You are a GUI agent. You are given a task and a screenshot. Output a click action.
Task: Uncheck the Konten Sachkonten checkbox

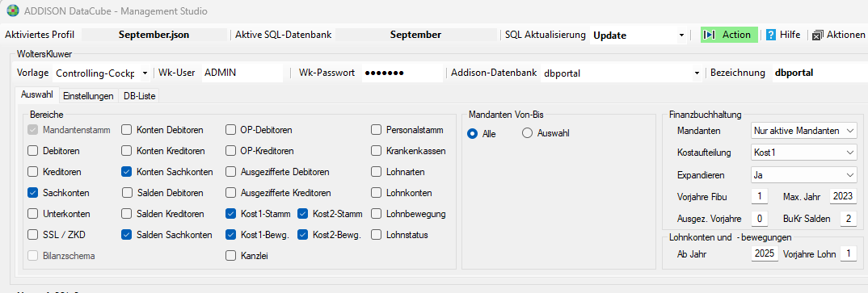pyautogui.click(x=126, y=172)
